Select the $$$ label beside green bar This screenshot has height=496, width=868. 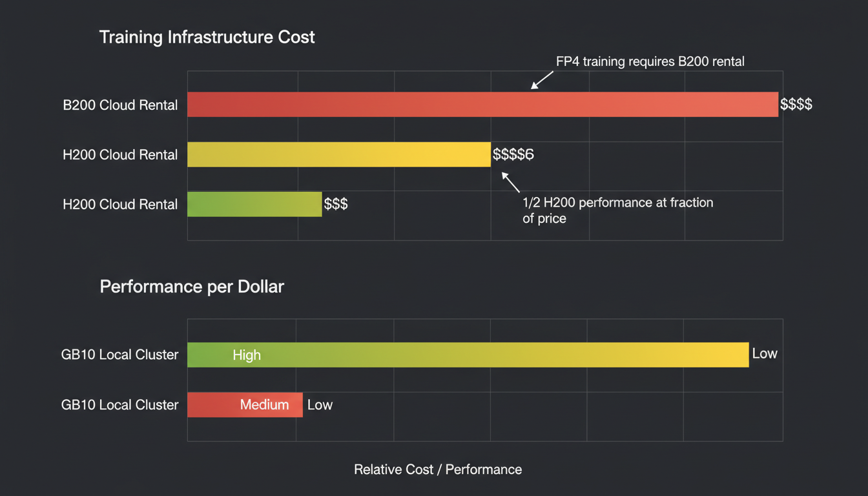point(337,203)
